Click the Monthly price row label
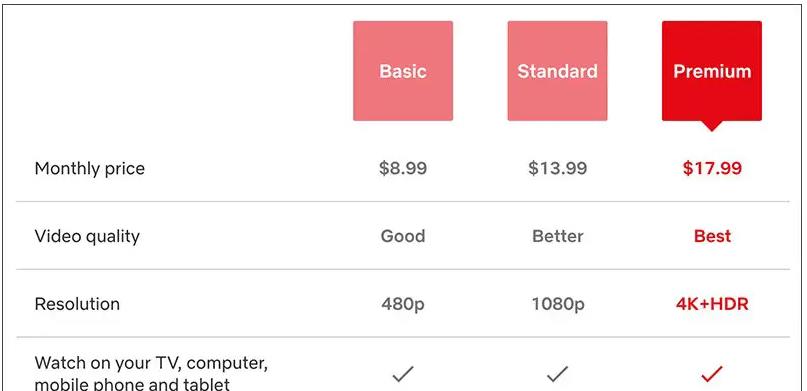The image size is (807, 391). click(x=90, y=169)
